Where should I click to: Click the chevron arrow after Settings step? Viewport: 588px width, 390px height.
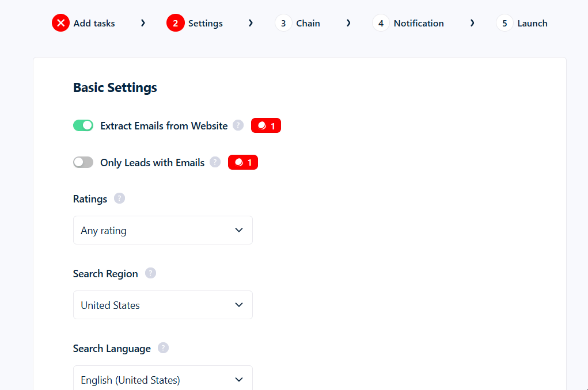(251, 23)
